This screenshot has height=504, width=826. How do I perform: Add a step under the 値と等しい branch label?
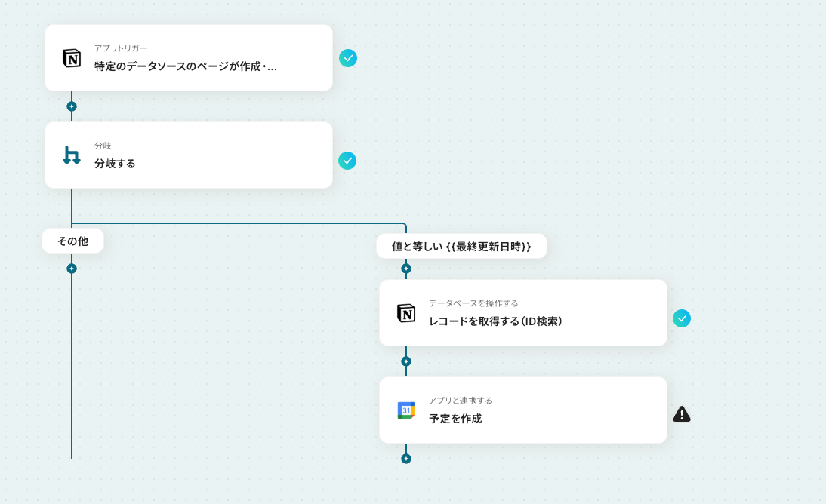point(406,269)
